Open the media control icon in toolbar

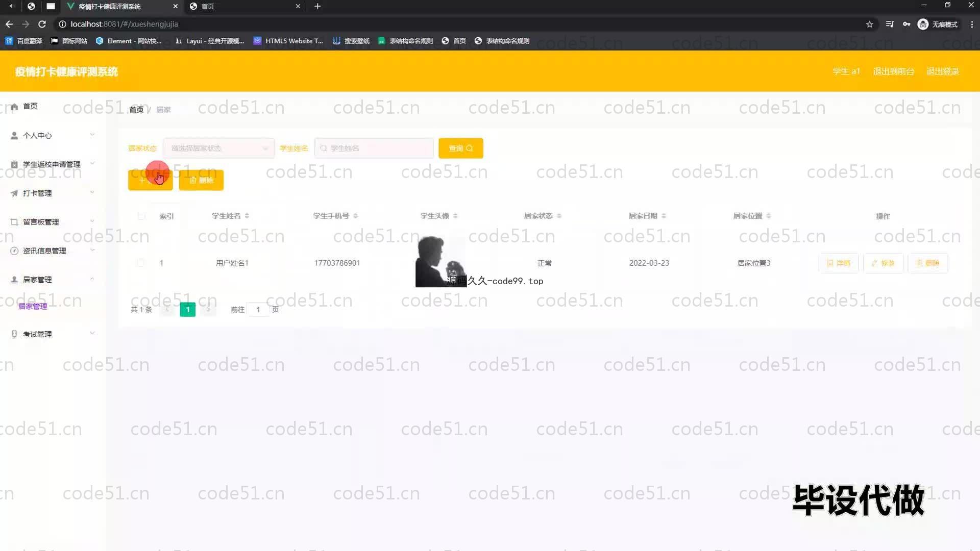pyautogui.click(x=890, y=24)
